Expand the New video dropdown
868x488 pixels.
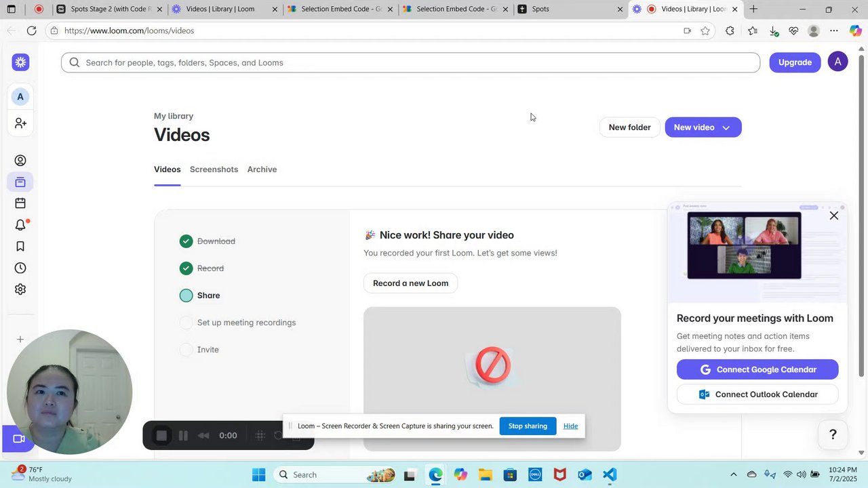point(726,127)
